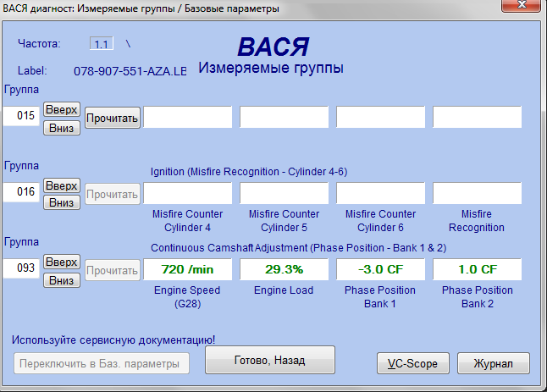The image size is (547, 392).
Task: Click Вверх button for group 015
Action: (x=62, y=109)
